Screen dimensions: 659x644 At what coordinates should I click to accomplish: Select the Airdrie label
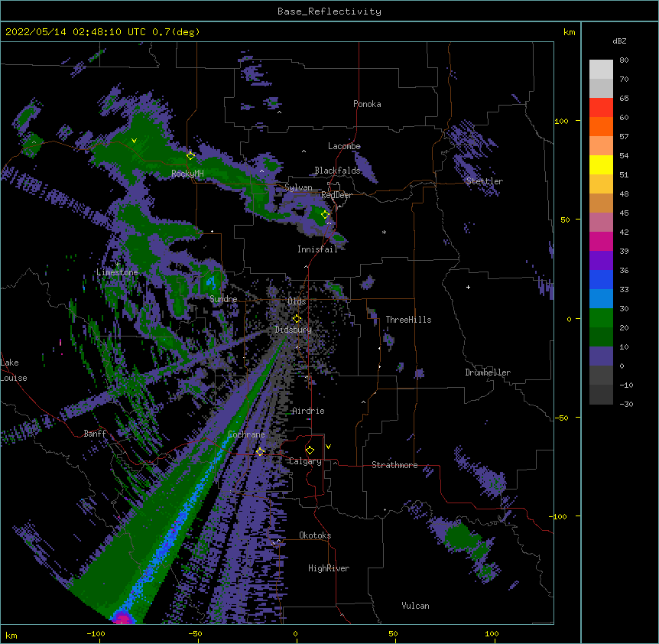[309, 411]
